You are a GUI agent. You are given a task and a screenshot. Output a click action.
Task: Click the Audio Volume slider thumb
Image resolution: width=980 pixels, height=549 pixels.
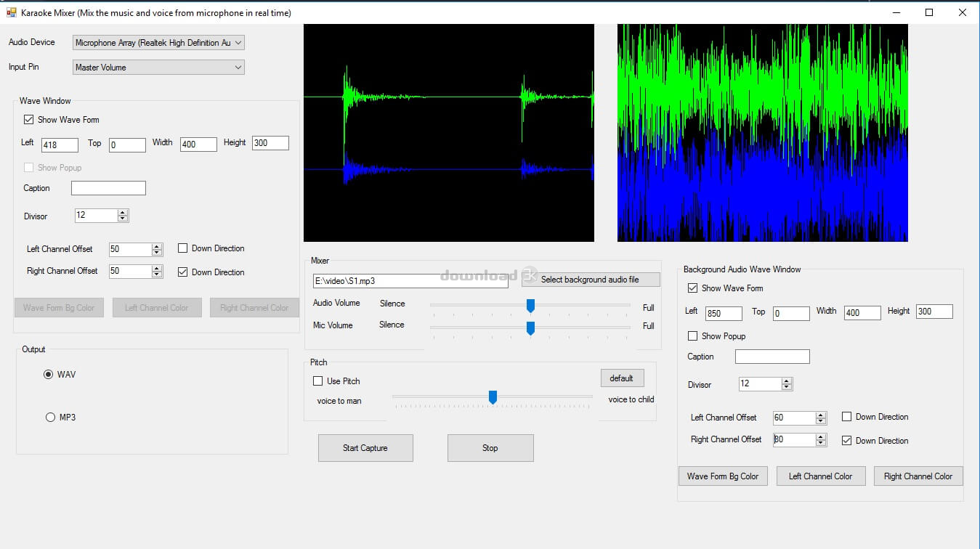click(530, 306)
